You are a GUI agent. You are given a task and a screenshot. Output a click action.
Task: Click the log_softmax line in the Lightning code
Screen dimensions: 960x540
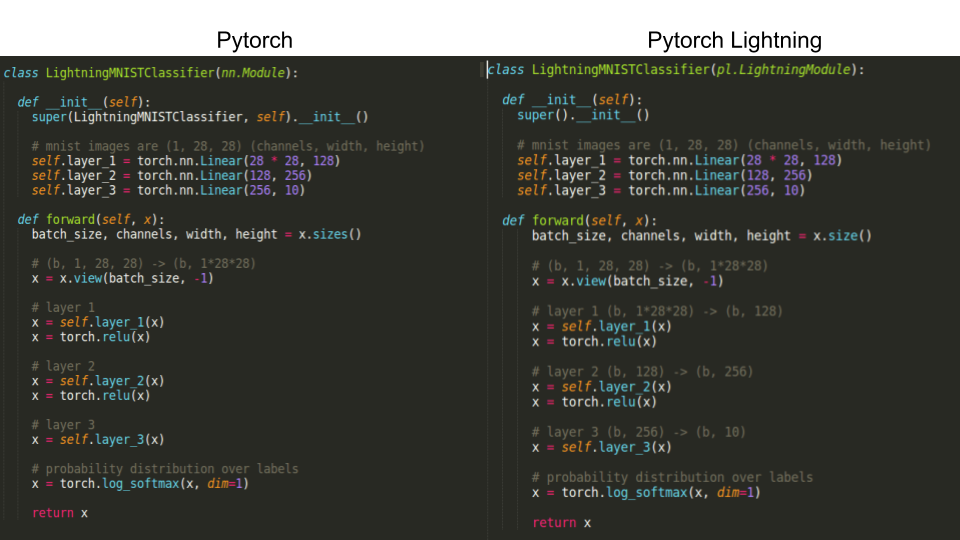click(x=646, y=493)
